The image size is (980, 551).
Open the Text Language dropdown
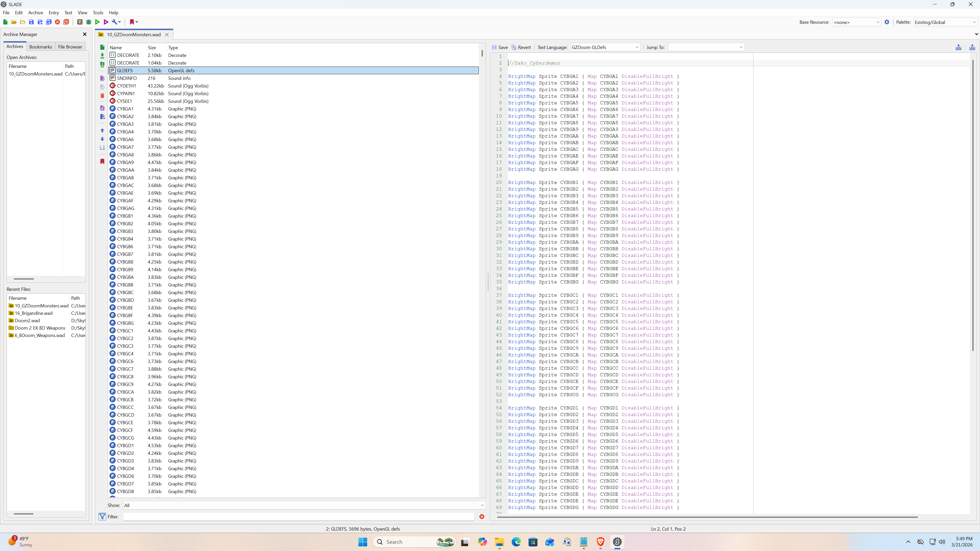point(605,47)
